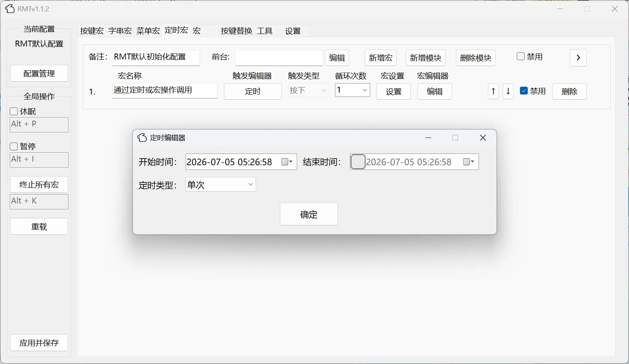Move macro row up with arrow
Screen dimensions: 629x364
pyautogui.click(x=493, y=91)
